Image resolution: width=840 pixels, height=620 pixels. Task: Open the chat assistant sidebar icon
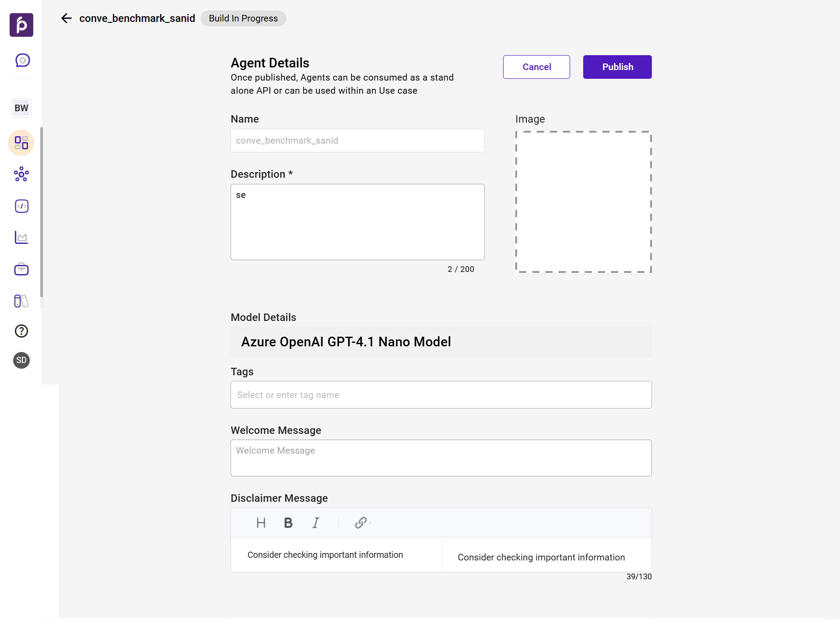22,60
